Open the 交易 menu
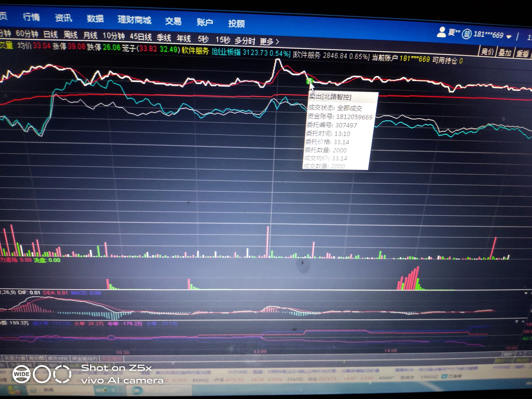532x399 pixels. coord(173,21)
